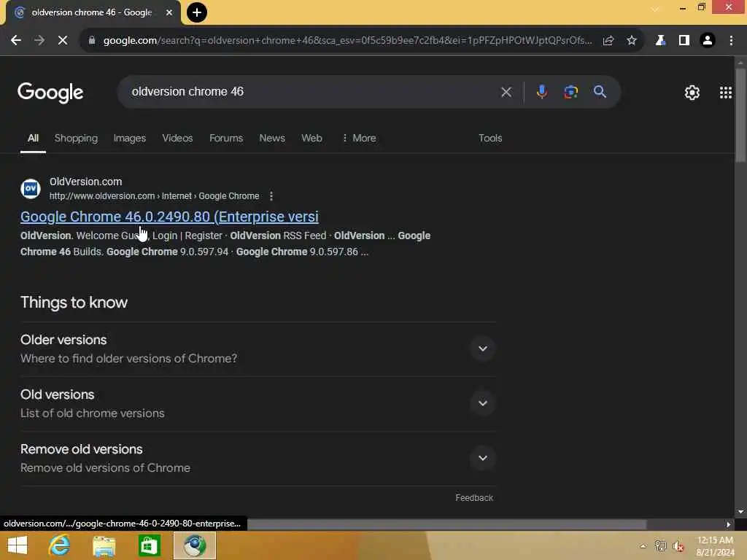Go back to the previous page
The height and width of the screenshot is (560, 747).
pyautogui.click(x=16, y=41)
